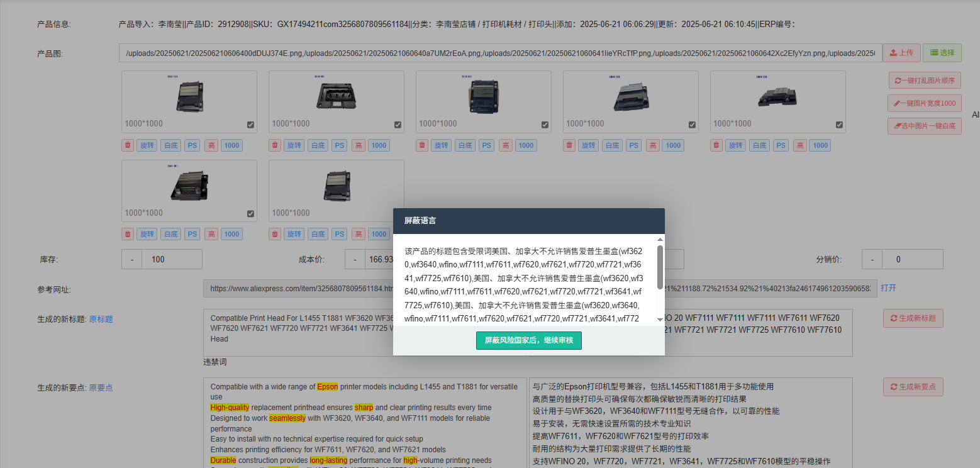Open the 选择 image picker button

(x=942, y=53)
